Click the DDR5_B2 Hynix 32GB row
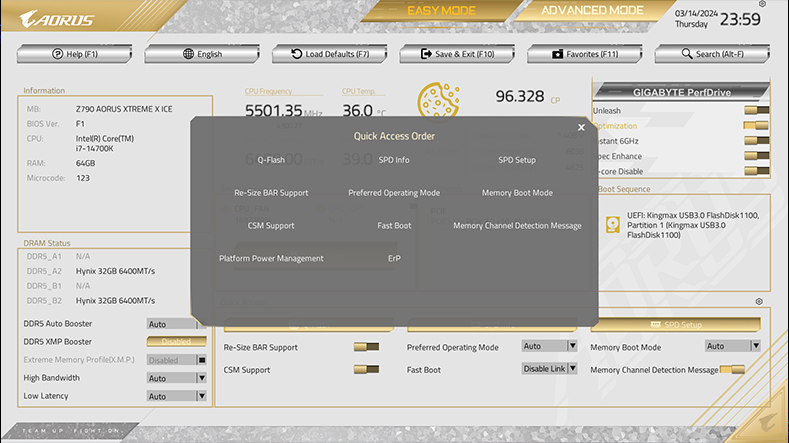Image resolution: width=789 pixels, height=443 pixels. (91, 301)
